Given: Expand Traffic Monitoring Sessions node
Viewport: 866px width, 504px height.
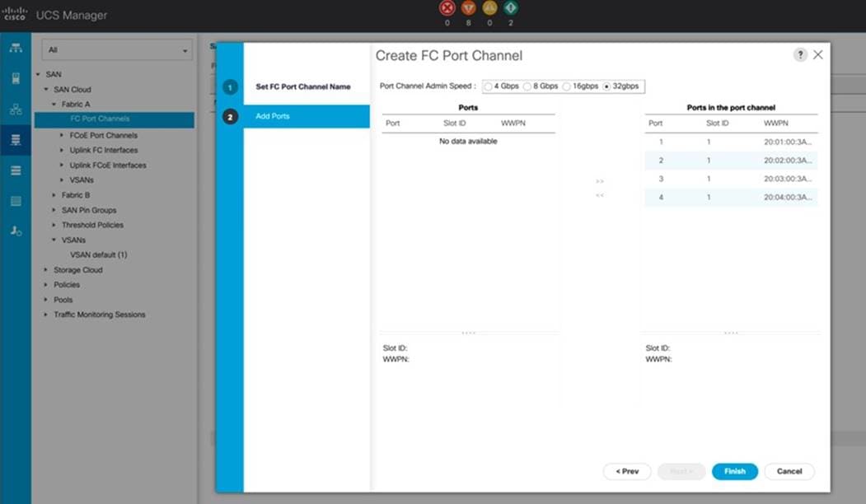Looking at the screenshot, I should 46,314.
